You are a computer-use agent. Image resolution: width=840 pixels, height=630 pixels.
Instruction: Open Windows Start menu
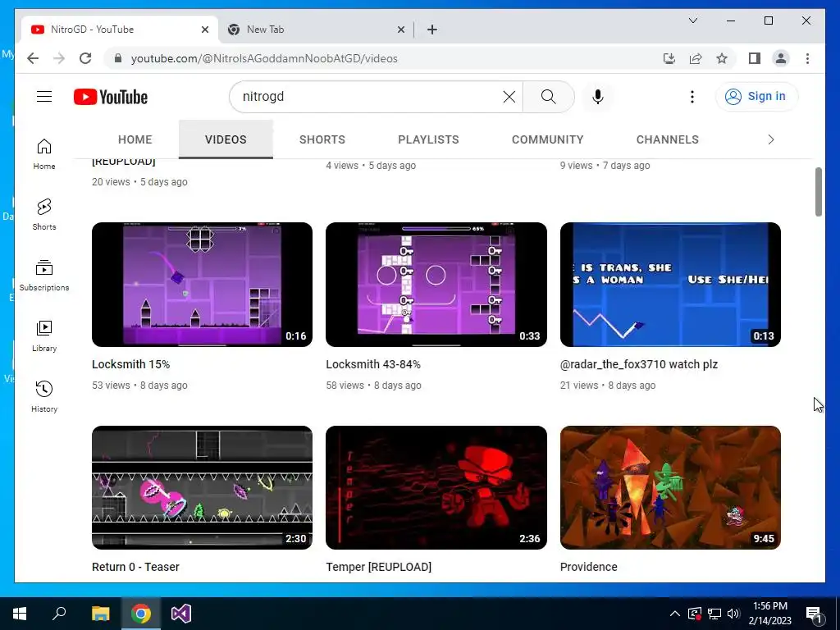(20, 614)
